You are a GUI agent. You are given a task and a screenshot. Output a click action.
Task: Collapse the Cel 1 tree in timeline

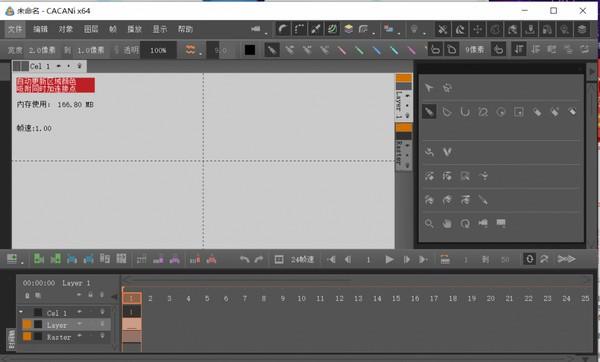(x=21, y=312)
